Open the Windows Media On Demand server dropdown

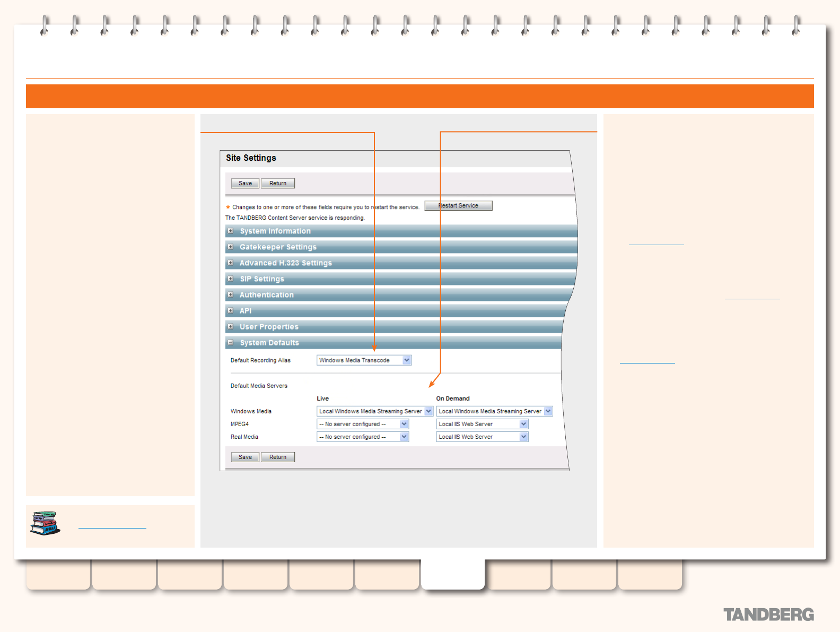coord(494,411)
